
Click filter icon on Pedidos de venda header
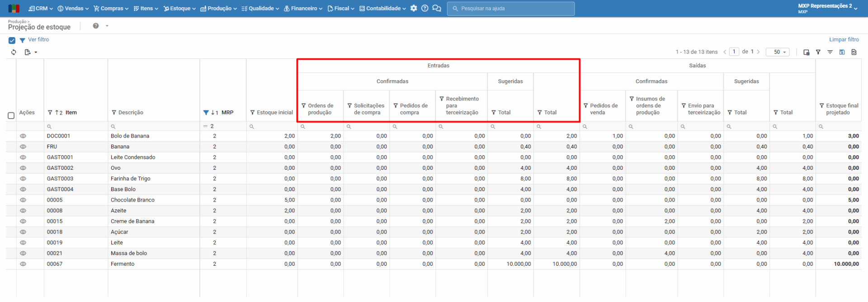click(586, 105)
